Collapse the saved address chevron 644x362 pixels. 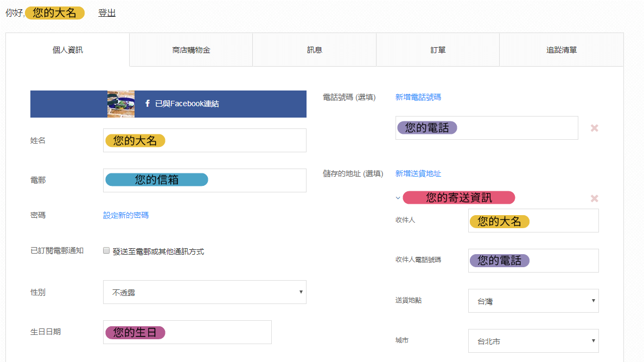tap(398, 198)
